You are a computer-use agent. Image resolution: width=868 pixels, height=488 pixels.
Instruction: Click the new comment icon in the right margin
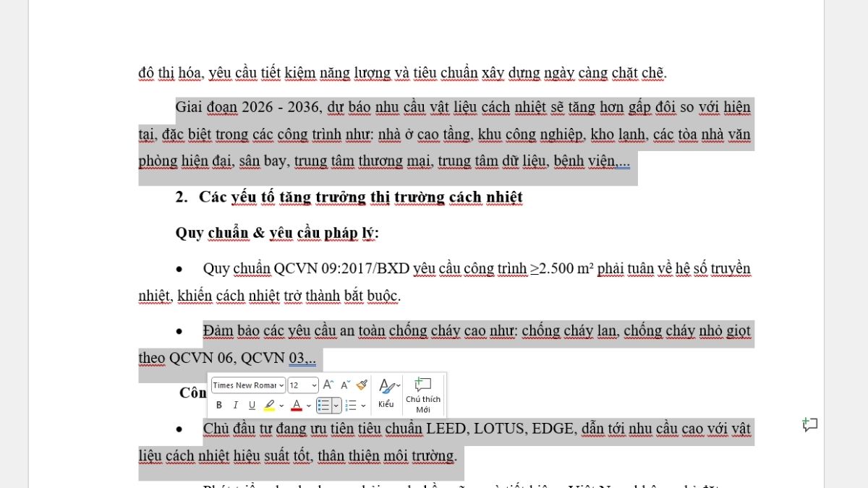pyautogui.click(x=809, y=426)
